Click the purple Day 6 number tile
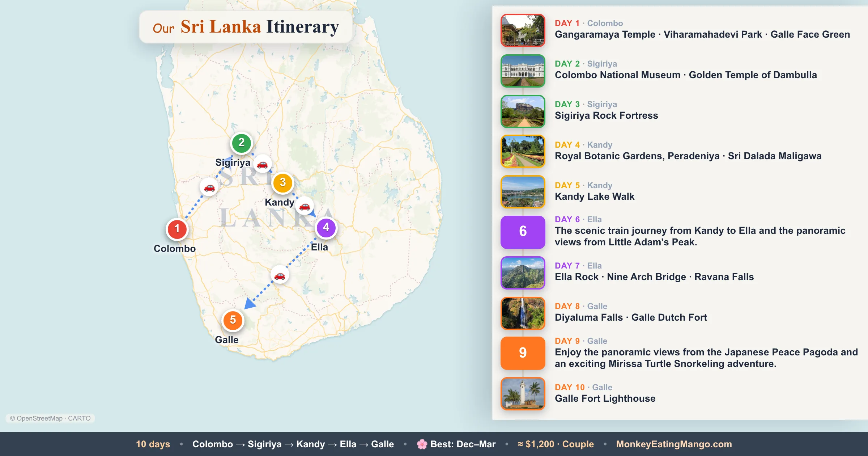This screenshot has height=456, width=868. 523,232
